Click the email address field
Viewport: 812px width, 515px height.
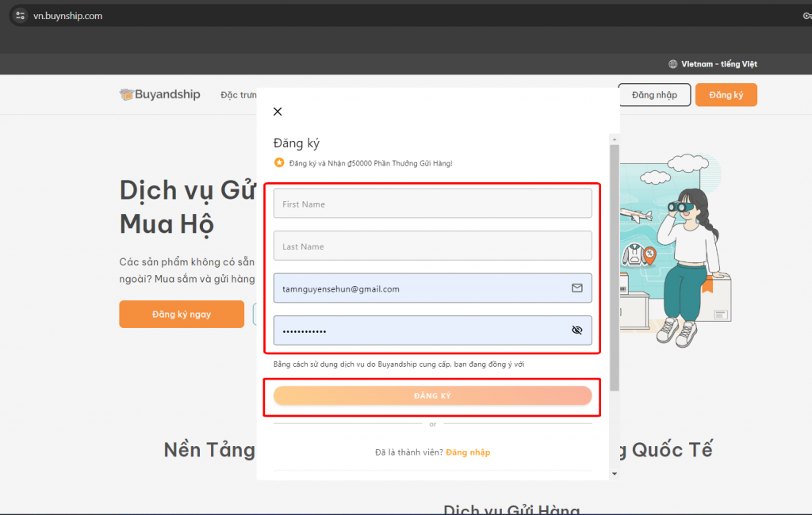(432, 288)
